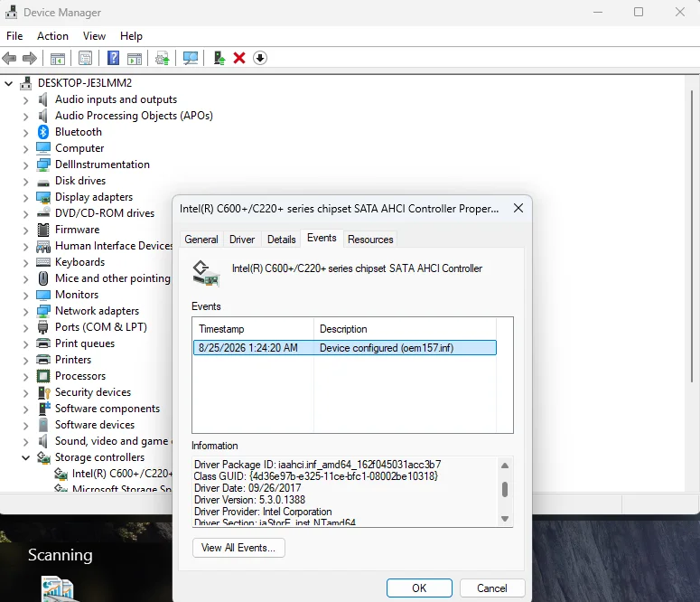Open the Help menu
The width and height of the screenshot is (700, 602).
[131, 36]
